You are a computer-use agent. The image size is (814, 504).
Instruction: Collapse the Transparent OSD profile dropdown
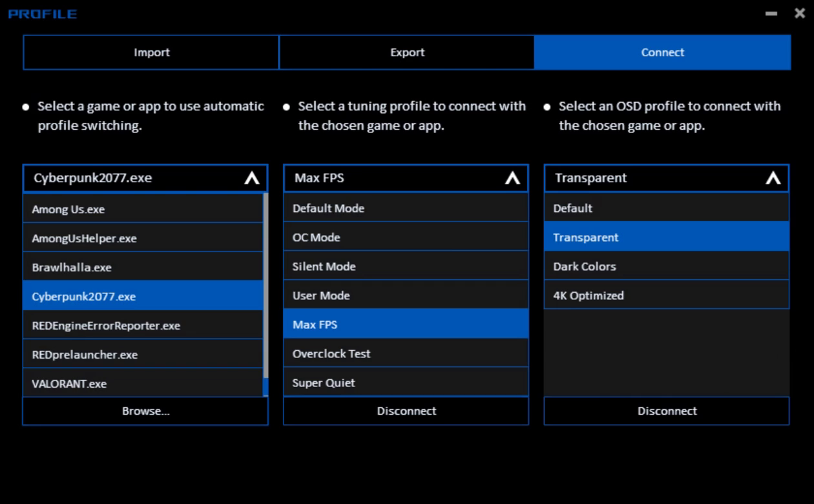point(773,179)
